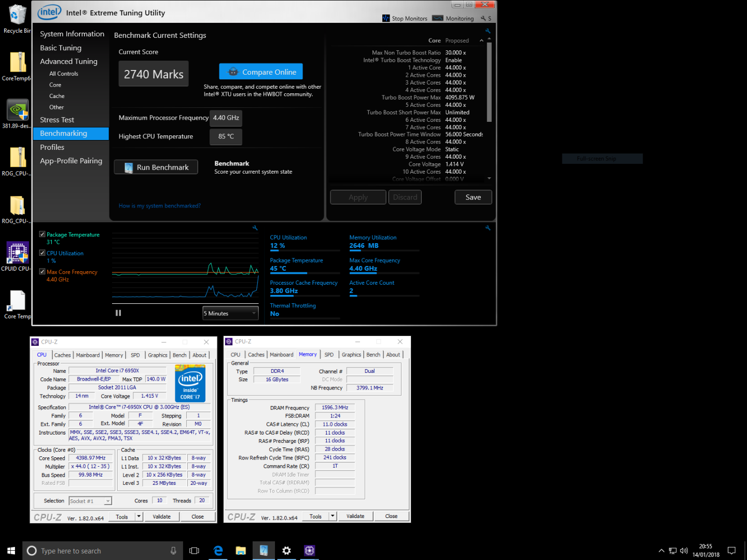
Task: Click the Stop Monitors icon
Action: click(386, 18)
